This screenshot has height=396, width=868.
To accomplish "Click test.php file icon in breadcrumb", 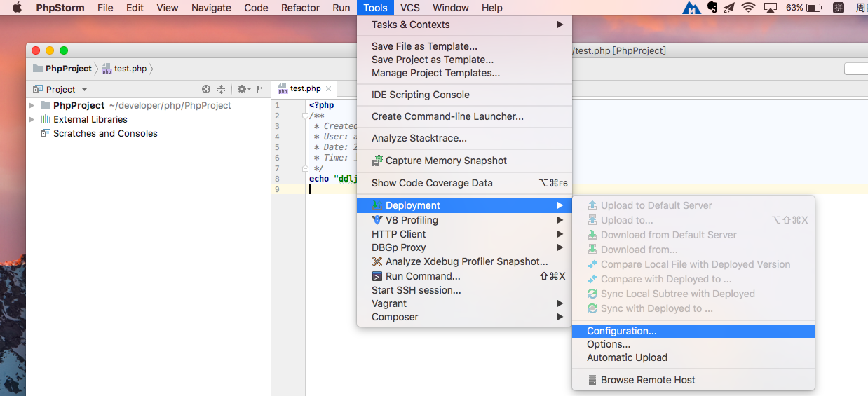I will point(107,69).
